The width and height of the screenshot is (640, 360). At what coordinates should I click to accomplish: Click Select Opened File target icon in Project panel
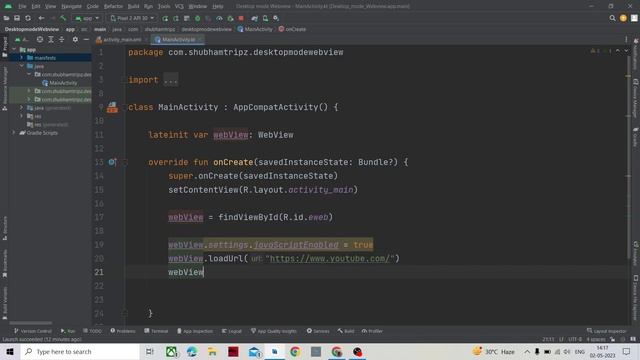pyautogui.click(x=40, y=40)
